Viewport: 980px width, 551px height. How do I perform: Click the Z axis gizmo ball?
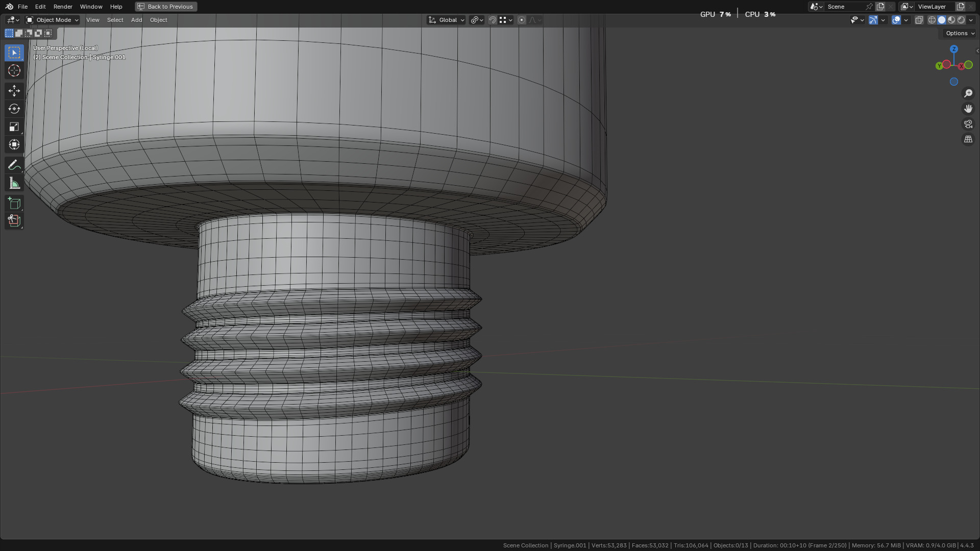click(x=953, y=49)
